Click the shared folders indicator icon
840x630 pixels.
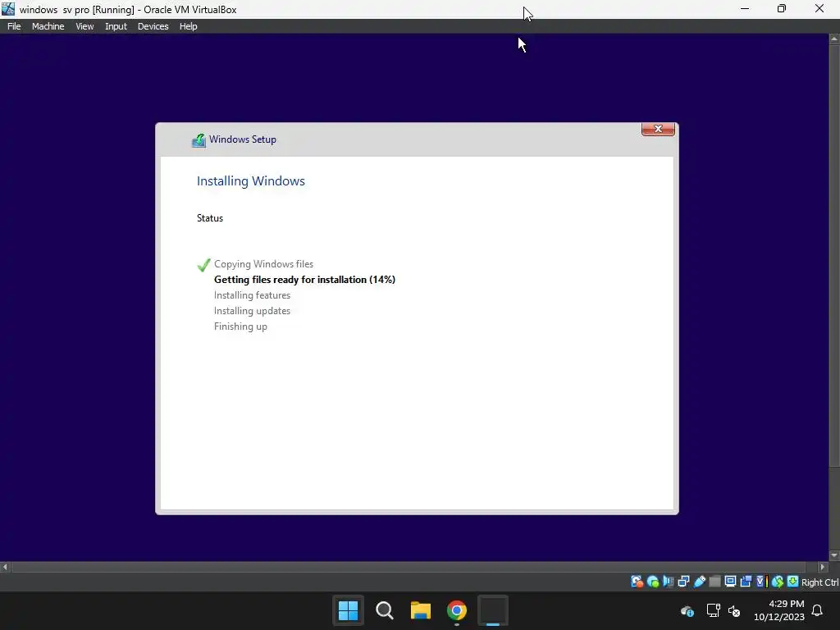point(714,582)
